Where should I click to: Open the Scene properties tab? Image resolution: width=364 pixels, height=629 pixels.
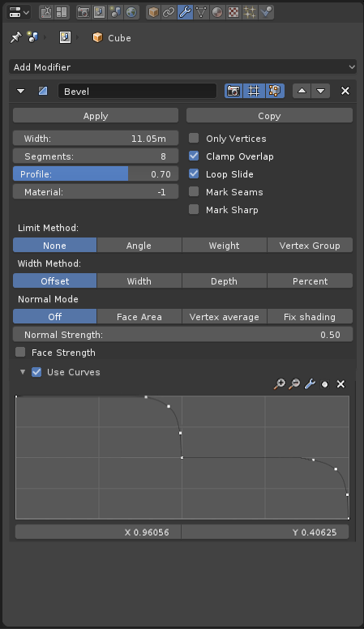[115, 12]
